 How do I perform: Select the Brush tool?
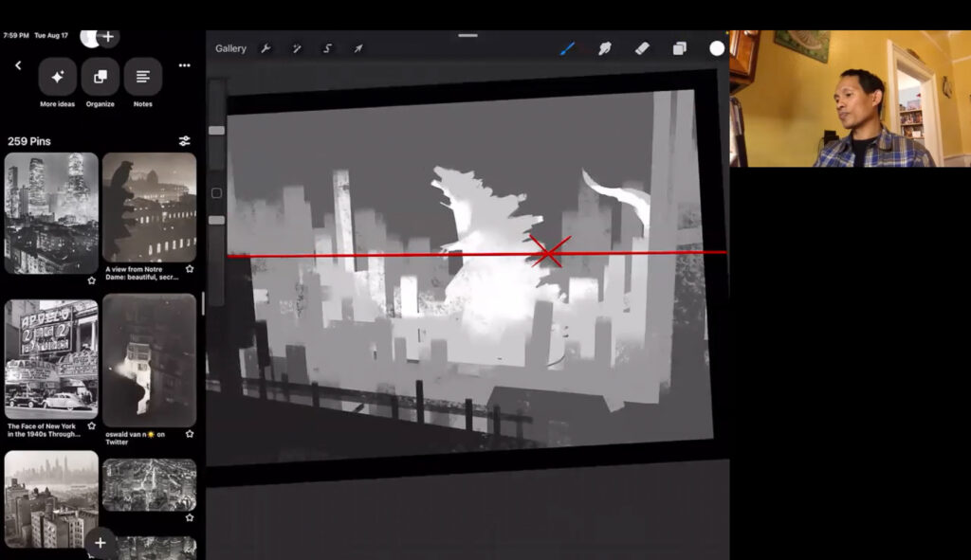567,48
